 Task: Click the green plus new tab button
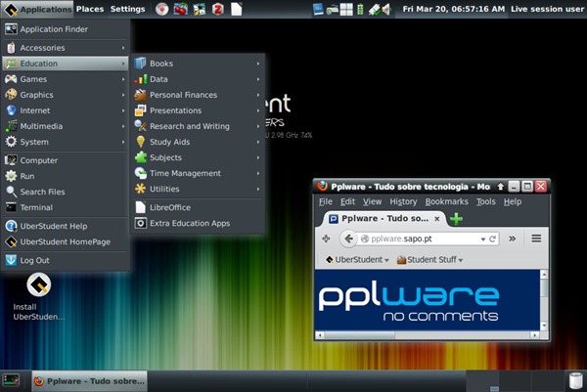[x=456, y=219]
